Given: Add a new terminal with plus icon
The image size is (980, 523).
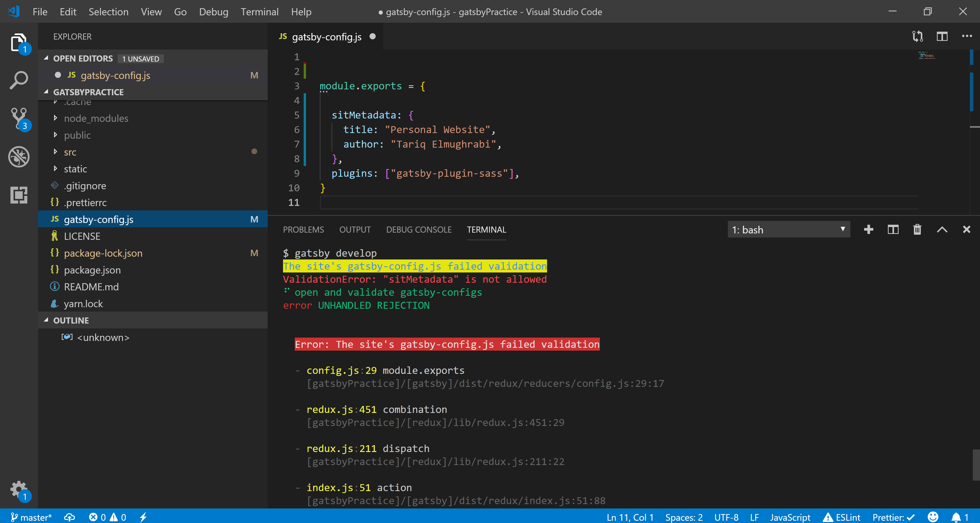Looking at the screenshot, I should click(x=868, y=230).
